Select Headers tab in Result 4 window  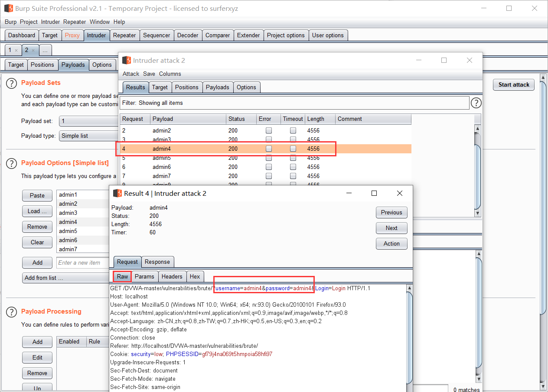[x=172, y=276]
